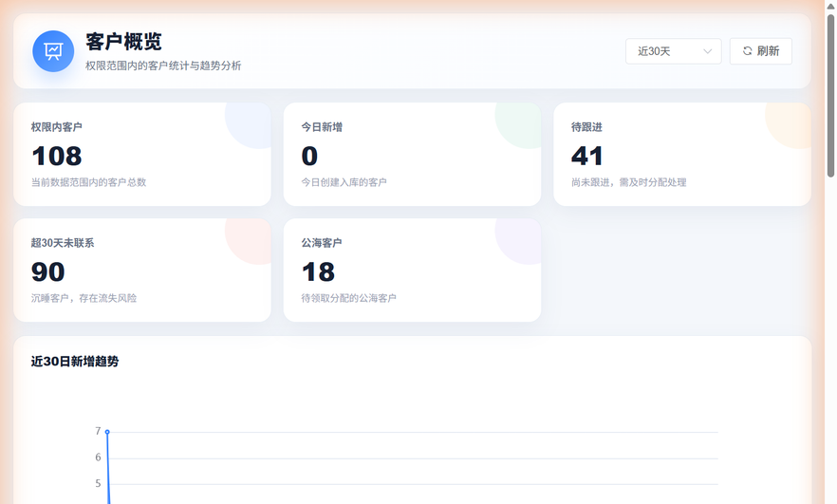The height and width of the screenshot is (504, 837).
Task: Click the number 41
Action: [586, 157]
